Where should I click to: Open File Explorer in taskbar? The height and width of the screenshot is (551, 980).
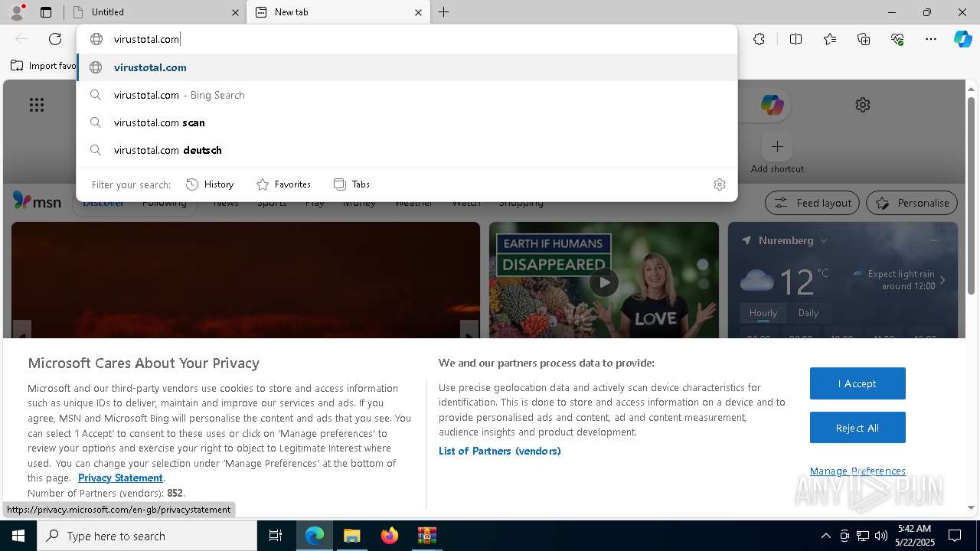click(x=351, y=536)
